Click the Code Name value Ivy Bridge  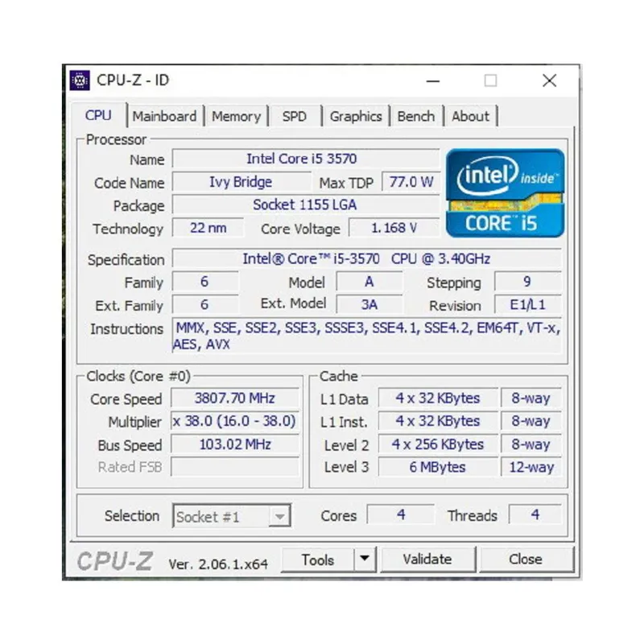pos(241,182)
